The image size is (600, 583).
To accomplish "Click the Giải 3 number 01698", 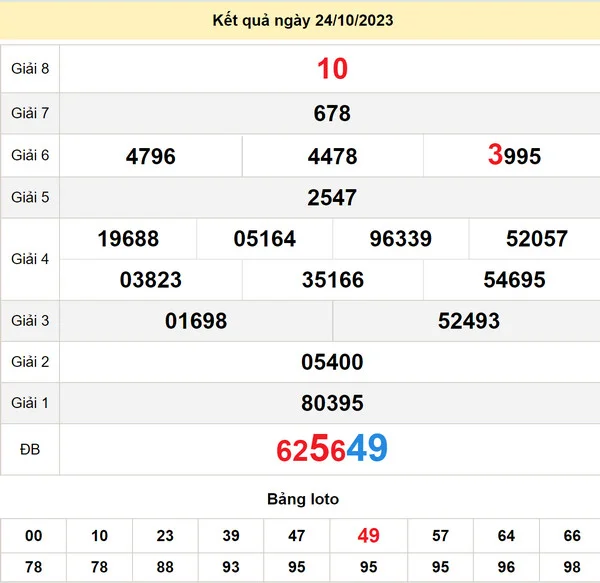I will [196, 321].
